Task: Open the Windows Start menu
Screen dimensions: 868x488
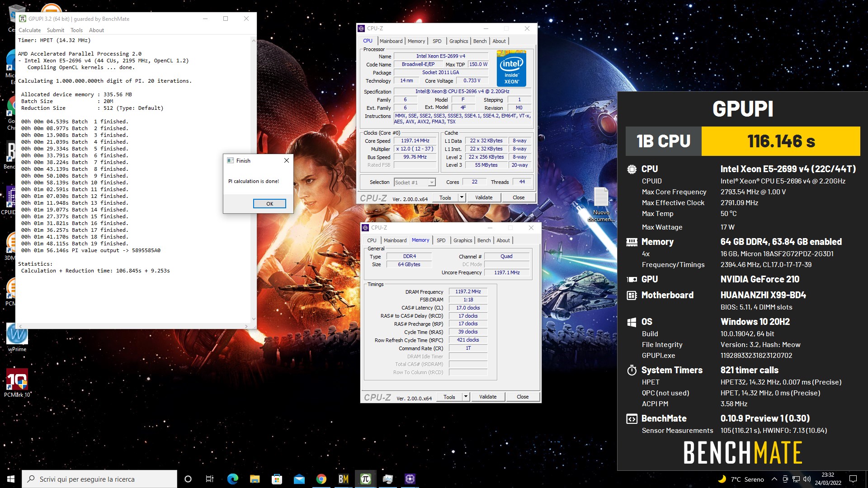Action: [x=11, y=479]
